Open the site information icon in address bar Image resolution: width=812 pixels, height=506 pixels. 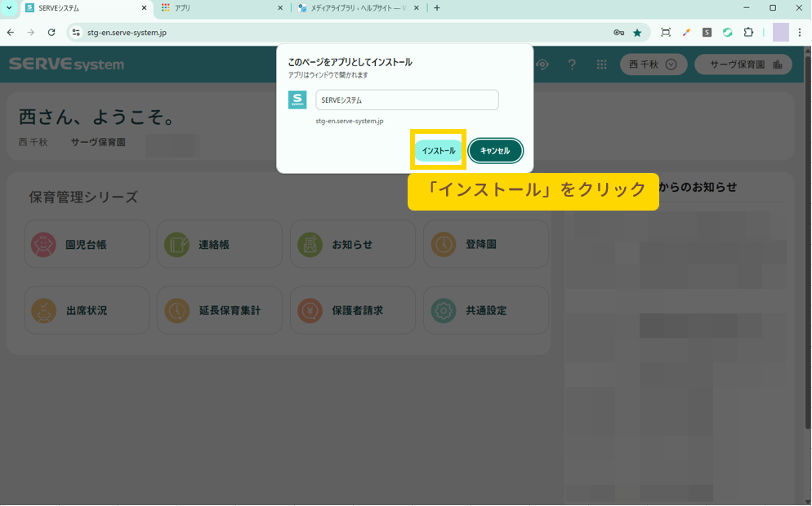[76, 33]
